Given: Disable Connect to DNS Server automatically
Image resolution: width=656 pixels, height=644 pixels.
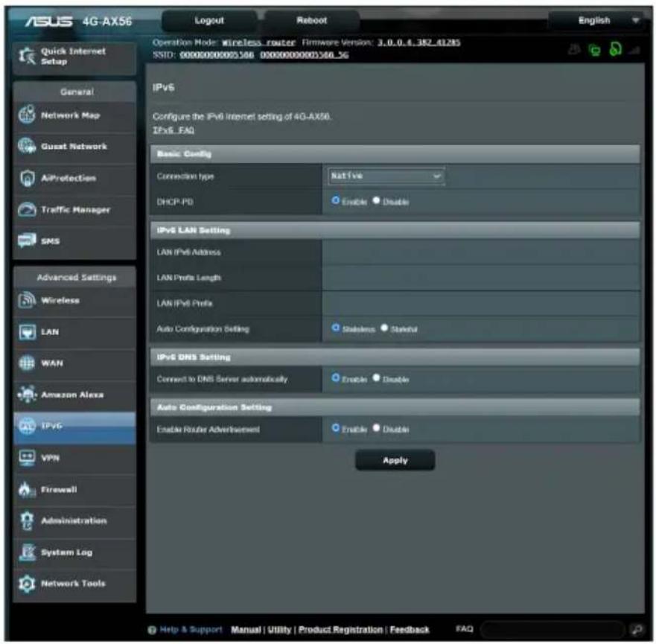Looking at the screenshot, I should tap(376, 378).
